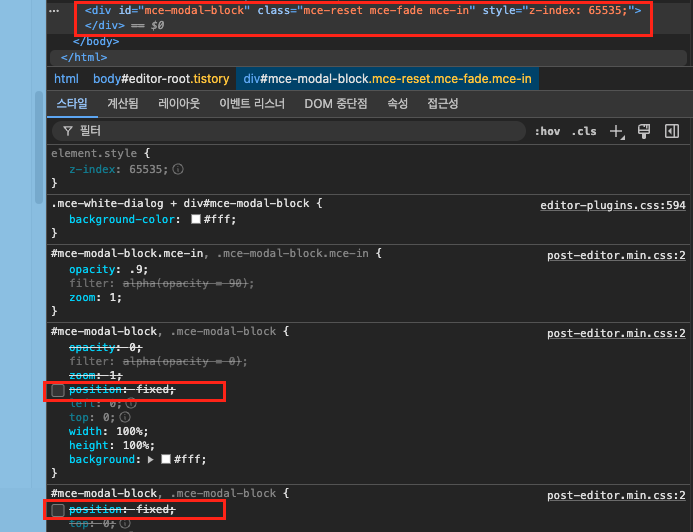
Task: Open post-editor.min.css:2 link of last rule
Action: [616, 496]
